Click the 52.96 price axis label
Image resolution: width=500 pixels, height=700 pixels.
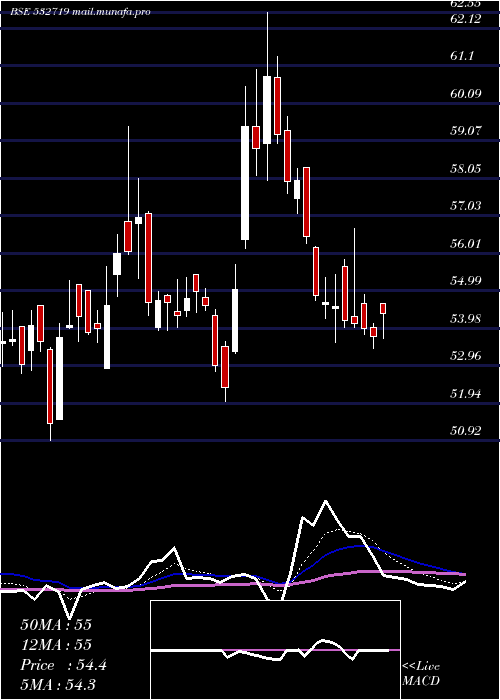pos(466,356)
